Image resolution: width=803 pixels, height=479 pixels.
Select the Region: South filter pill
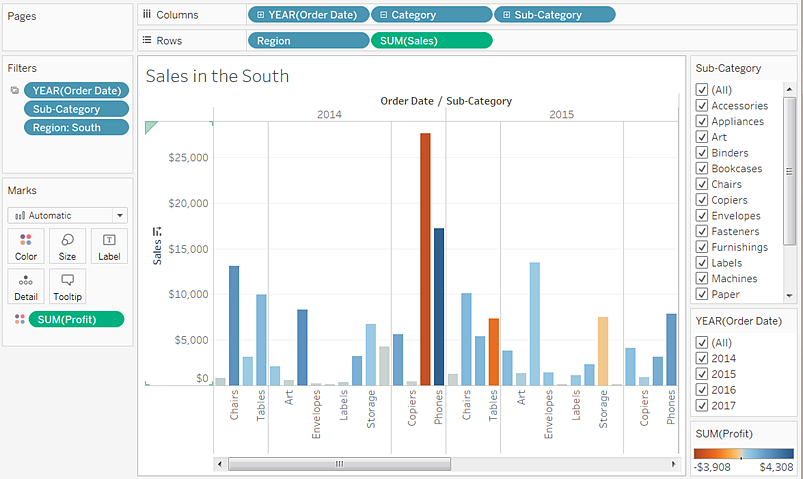[77, 127]
